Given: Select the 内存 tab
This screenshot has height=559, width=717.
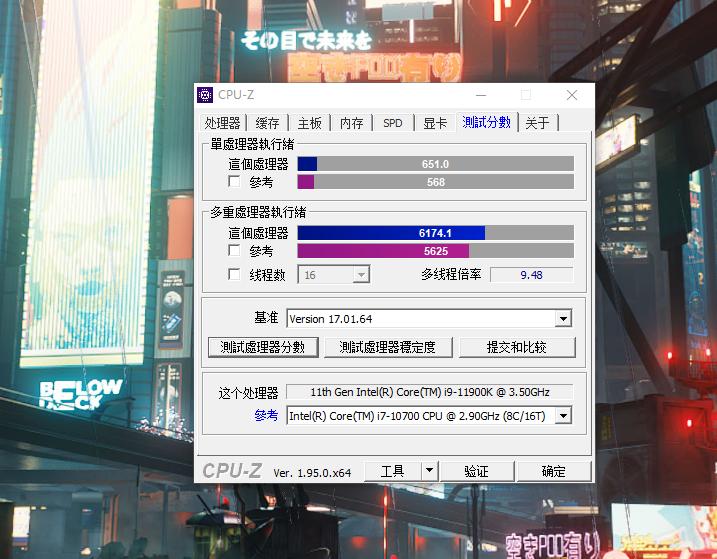Looking at the screenshot, I should click(x=351, y=123).
